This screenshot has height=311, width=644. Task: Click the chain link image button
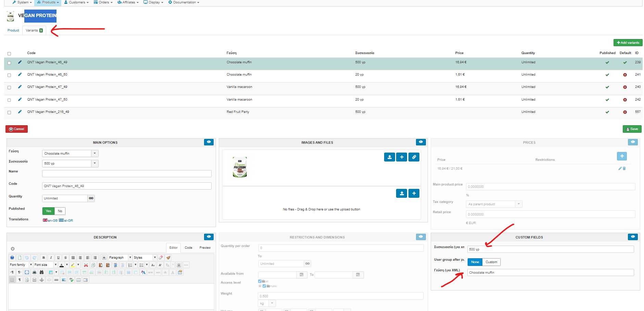pos(414,157)
